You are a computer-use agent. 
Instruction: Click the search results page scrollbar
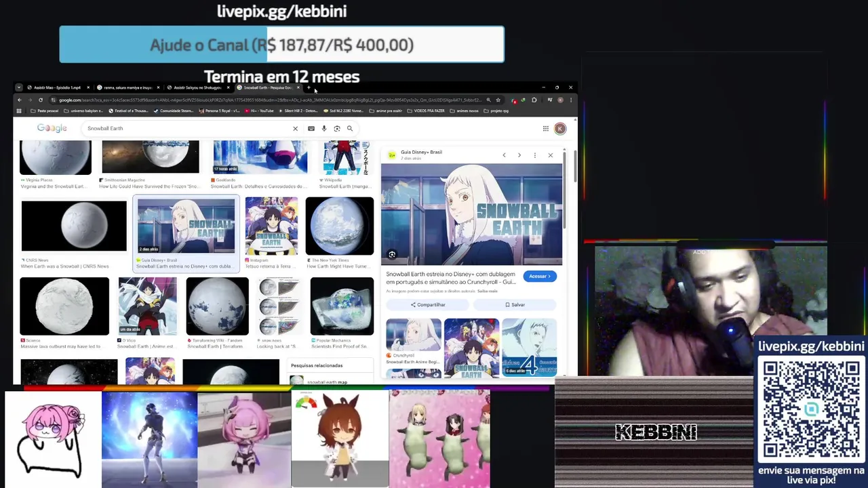(574, 166)
